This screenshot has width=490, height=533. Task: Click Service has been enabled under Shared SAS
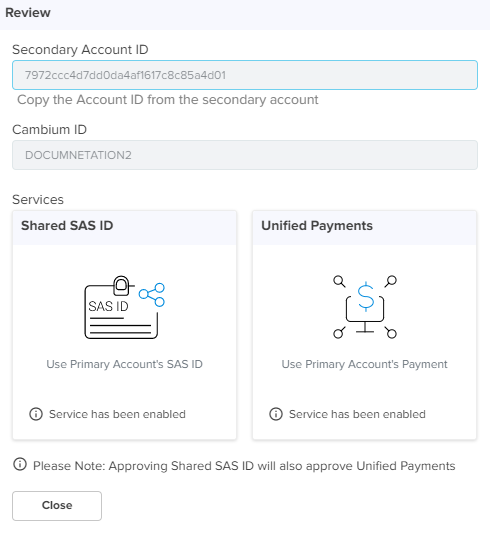click(117, 414)
